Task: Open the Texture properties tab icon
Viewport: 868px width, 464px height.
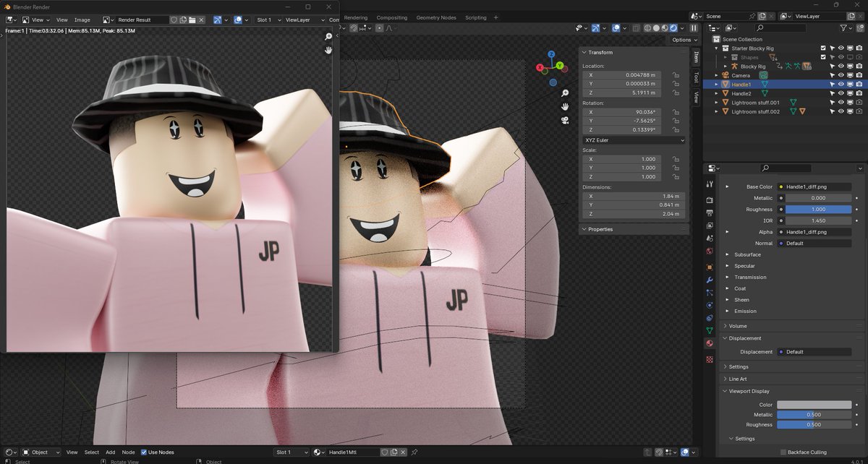Action: click(710, 358)
